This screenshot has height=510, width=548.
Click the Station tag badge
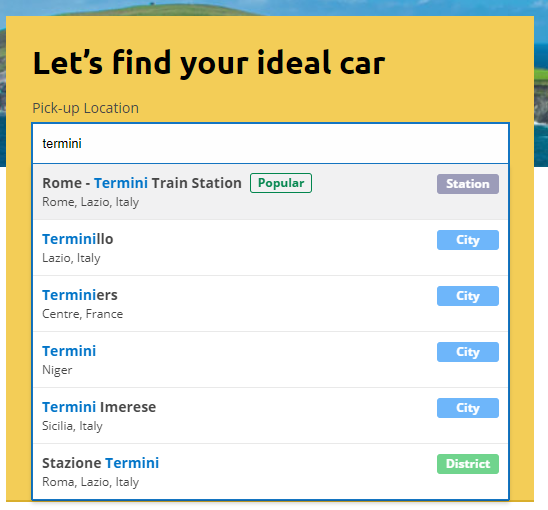(x=468, y=184)
